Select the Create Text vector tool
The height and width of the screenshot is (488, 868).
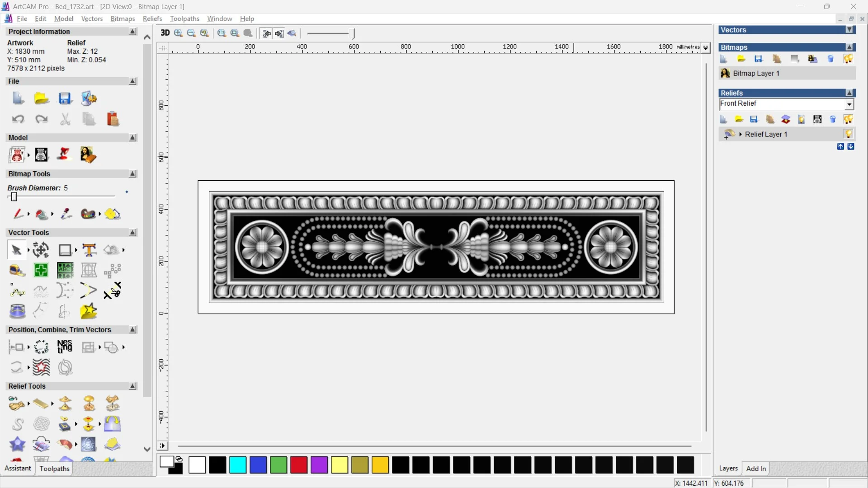89,250
